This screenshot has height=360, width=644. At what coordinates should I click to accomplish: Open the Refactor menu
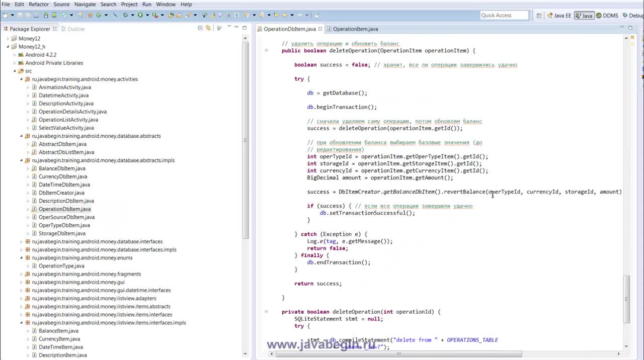pos(39,4)
